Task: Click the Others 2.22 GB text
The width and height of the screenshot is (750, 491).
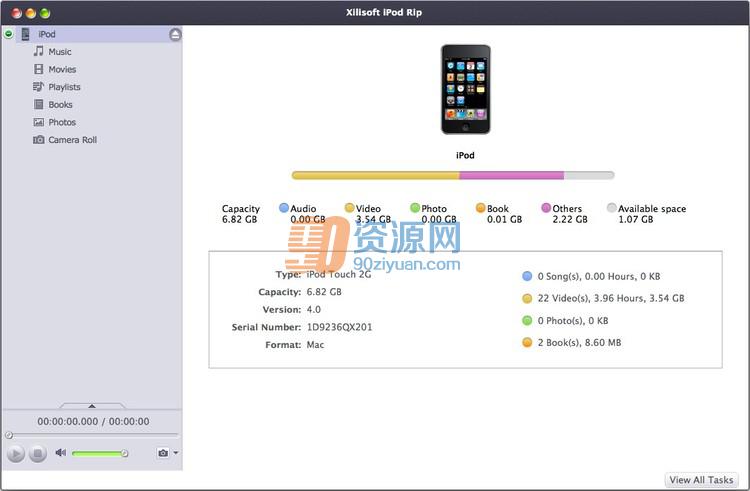Action: coord(569,214)
